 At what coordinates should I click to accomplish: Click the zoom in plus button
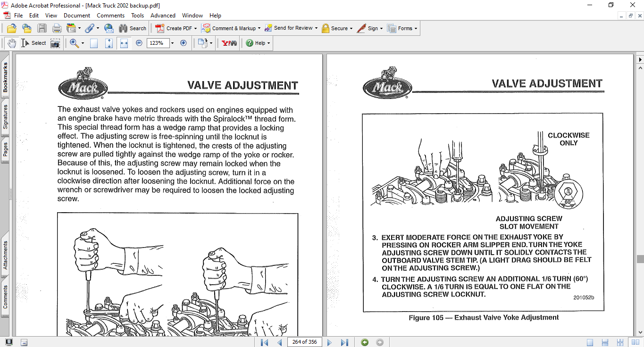point(184,43)
